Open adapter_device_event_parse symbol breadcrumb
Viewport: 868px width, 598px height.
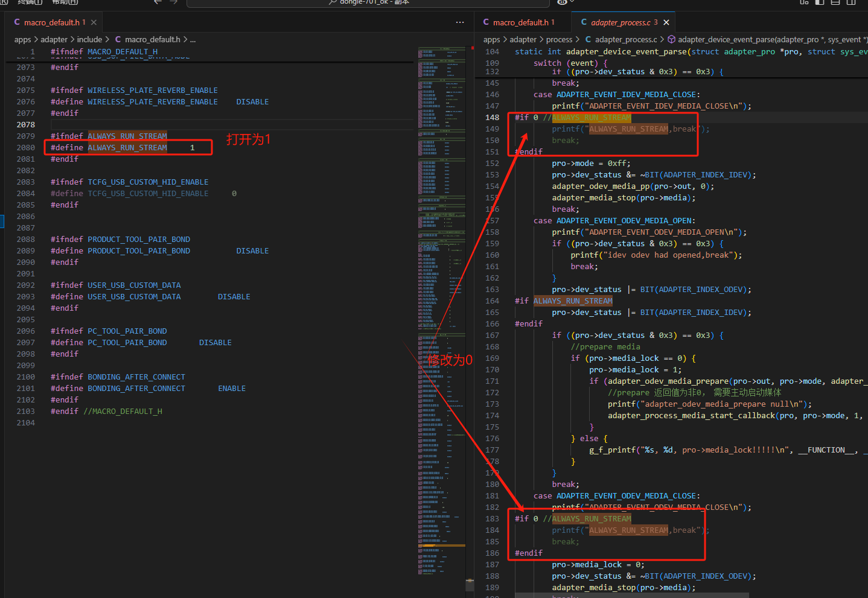tap(773, 39)
